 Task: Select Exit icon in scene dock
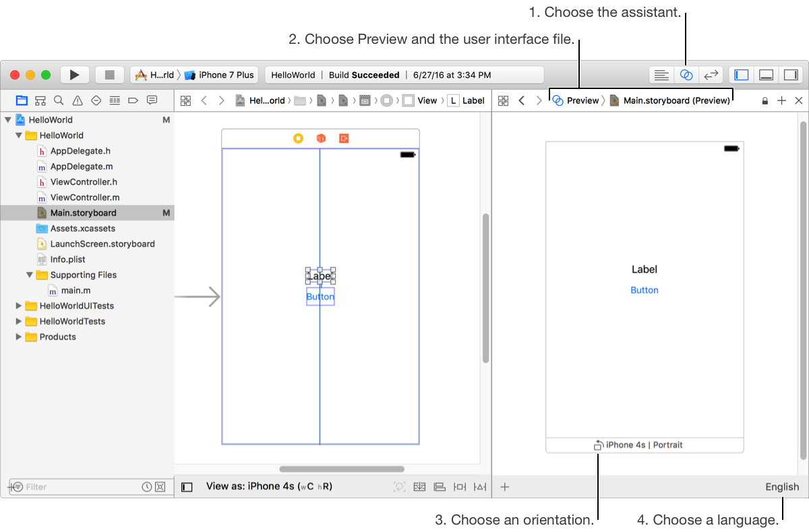click(x=344, y=138)
